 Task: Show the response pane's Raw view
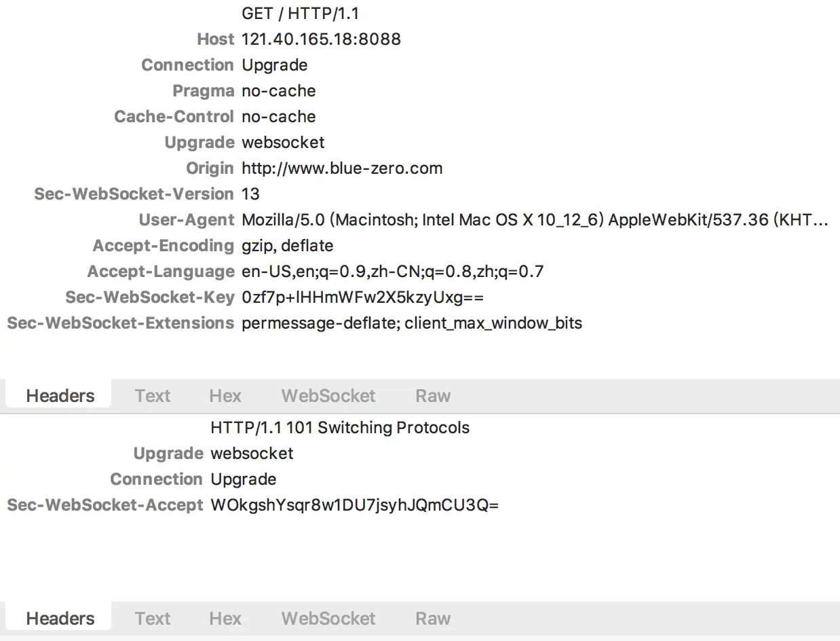pos(433,619)
